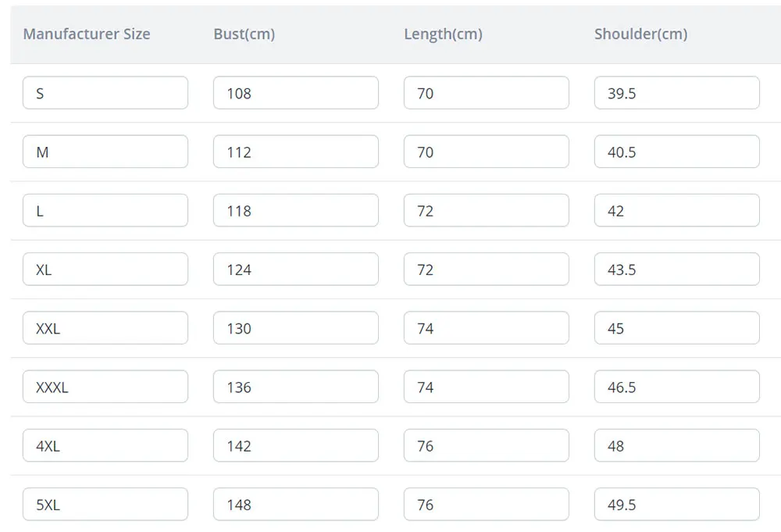Select the M manufacturer size field
This screenshot has width=781, height=532.
(x=105, y=152)
